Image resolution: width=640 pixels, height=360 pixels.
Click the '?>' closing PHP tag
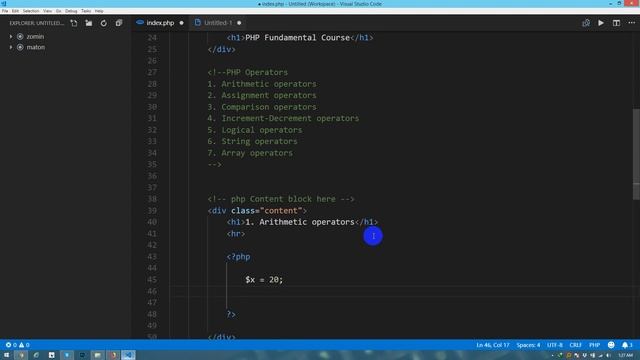(231, 314)
